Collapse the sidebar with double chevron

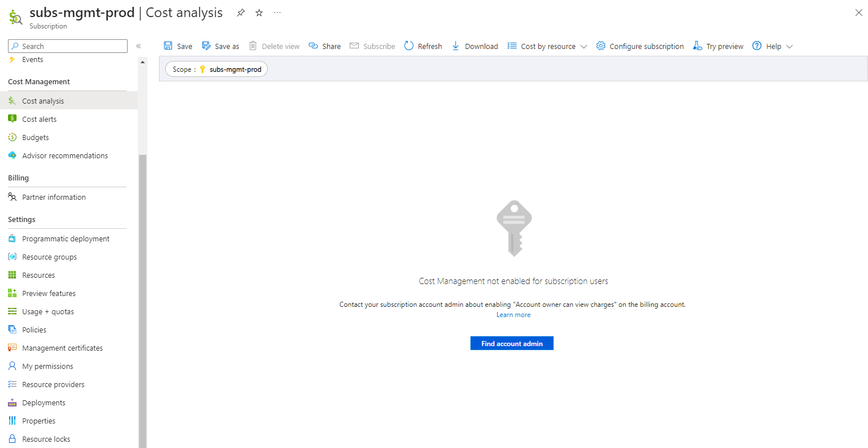tap(138, 46)
